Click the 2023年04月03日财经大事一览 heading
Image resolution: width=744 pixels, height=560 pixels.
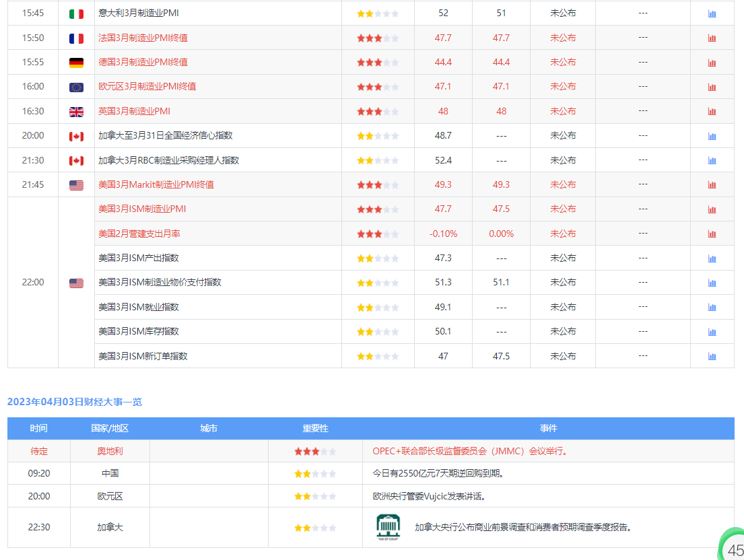75,402
